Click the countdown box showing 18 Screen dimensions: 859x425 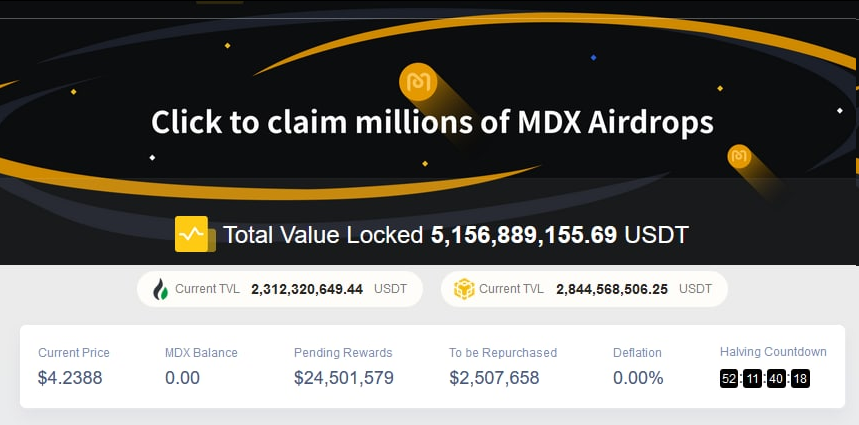click(x=800, y=379)
